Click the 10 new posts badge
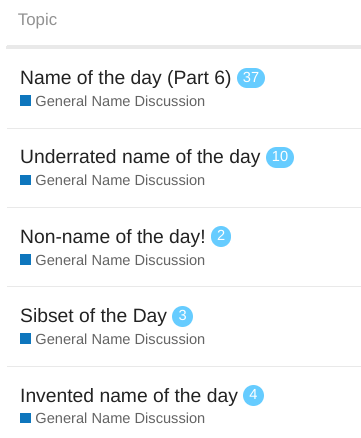Image resolution: width=361 pixels, height=438 pixels. coord(280,157)
